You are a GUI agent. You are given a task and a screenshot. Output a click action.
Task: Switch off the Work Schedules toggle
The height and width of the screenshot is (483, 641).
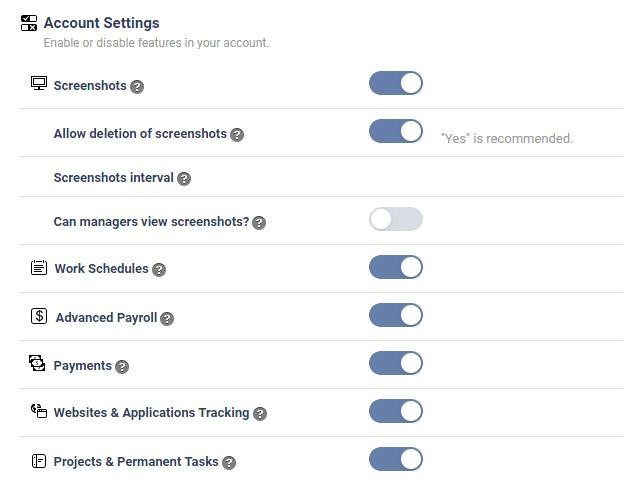coord(396,267)
